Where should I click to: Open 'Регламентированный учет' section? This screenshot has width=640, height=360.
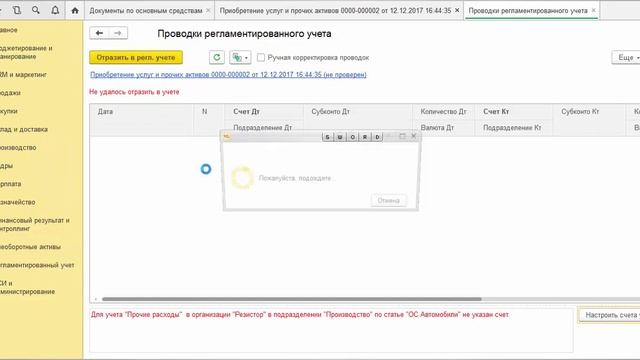pyautogui.click(x=37, y=265)
